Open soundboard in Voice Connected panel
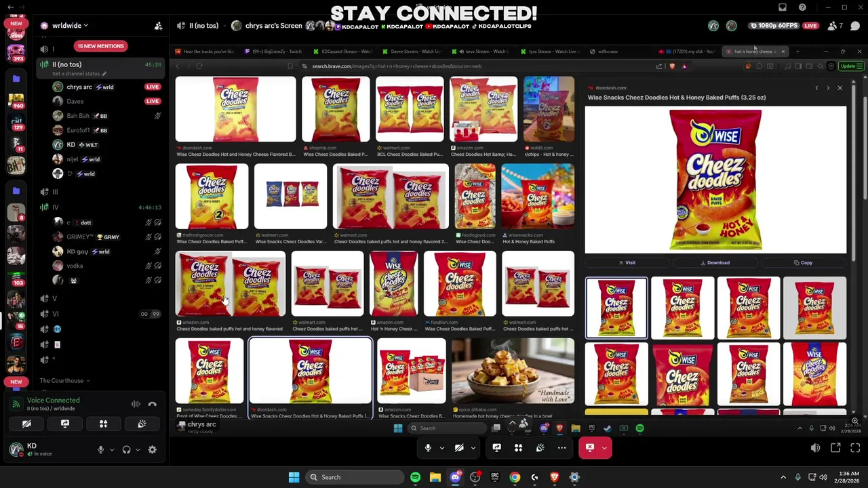Screen dimensions: 868x488 click(142, 424)
